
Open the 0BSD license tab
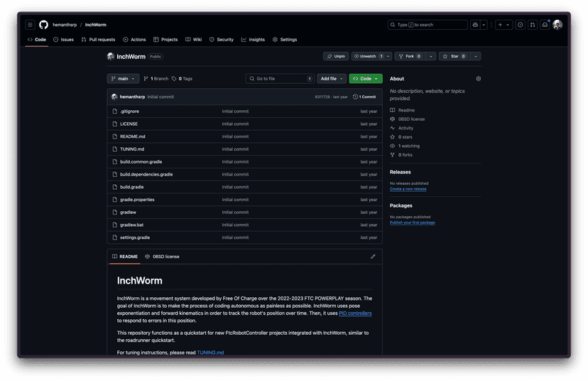tap(163, 257)
